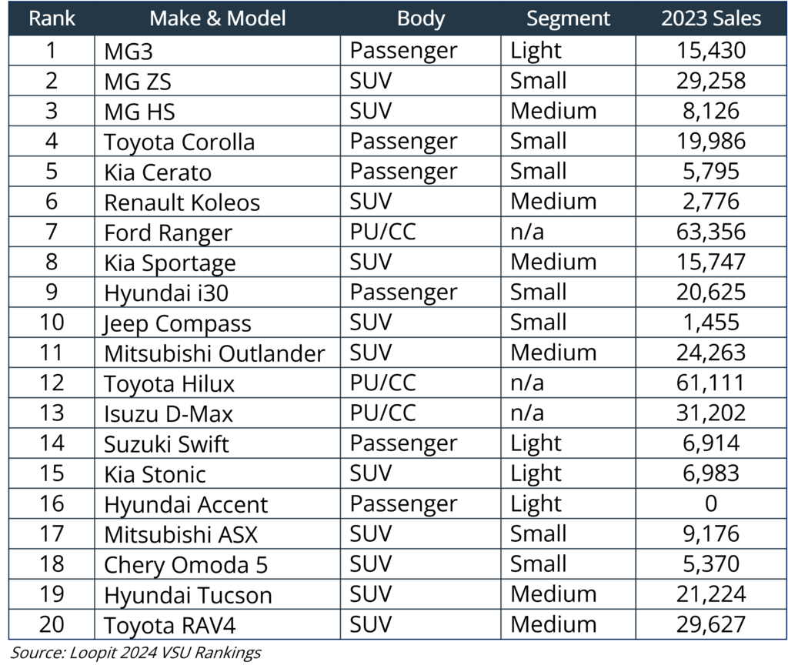788x672 pixels.
Task: Click the Rank column header
Action: [52, 18]
